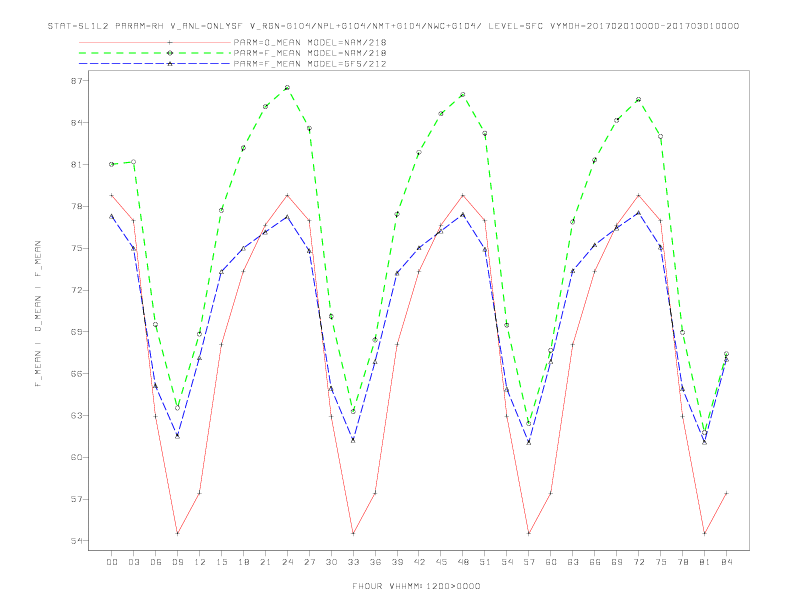Click the blue dashed line legend sample
Image resolution: width=792 pixels, height=612 pixels.
tap(155, 64)
